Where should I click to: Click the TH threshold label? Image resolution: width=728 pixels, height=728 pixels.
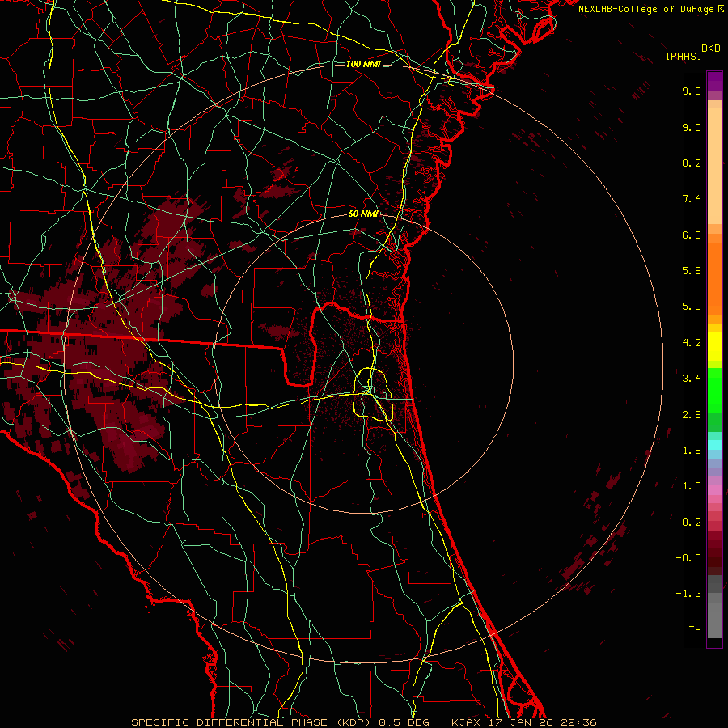click(695, 630)
